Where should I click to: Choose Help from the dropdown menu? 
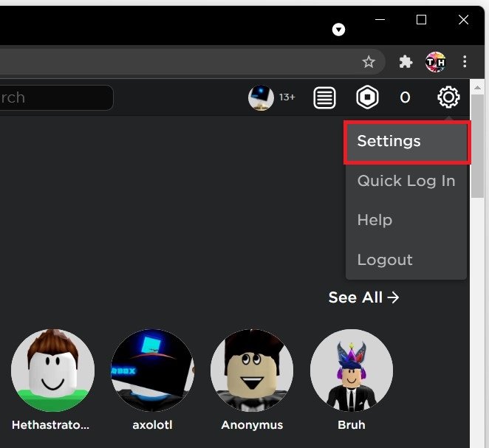point(406,220)
